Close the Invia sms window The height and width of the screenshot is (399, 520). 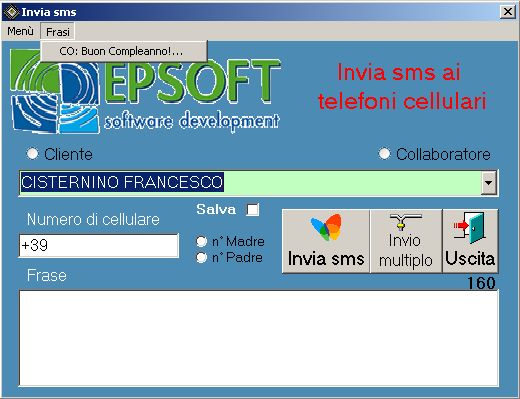pos(508,12)
